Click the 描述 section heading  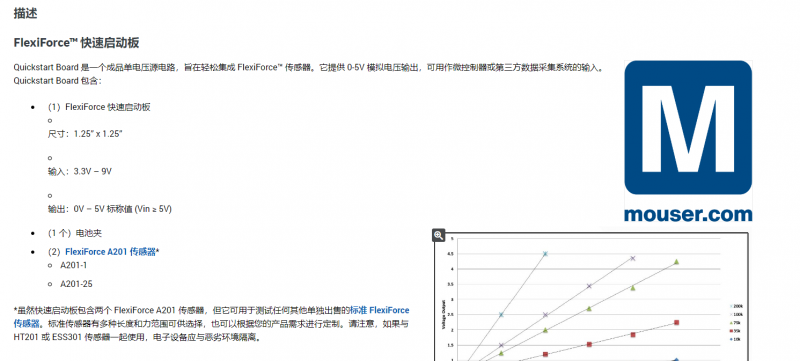coord(26,14)
